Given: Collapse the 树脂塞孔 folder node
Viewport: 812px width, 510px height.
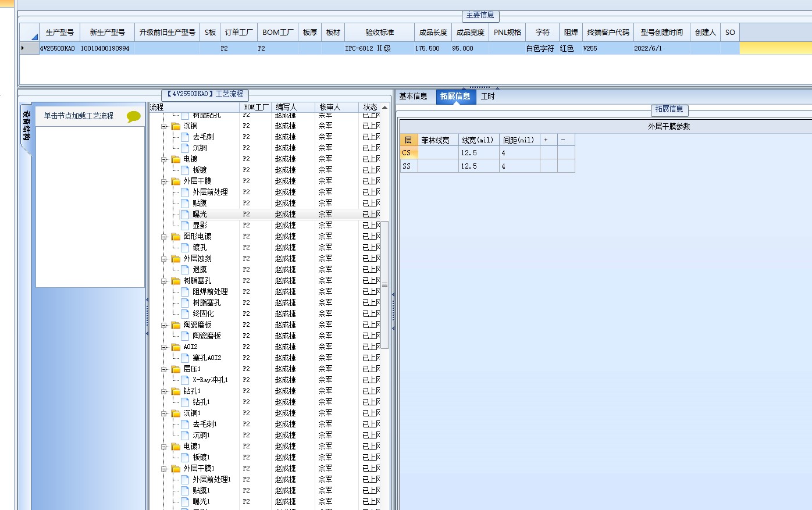Looking at the screenshot, I should tap(164, 281).
